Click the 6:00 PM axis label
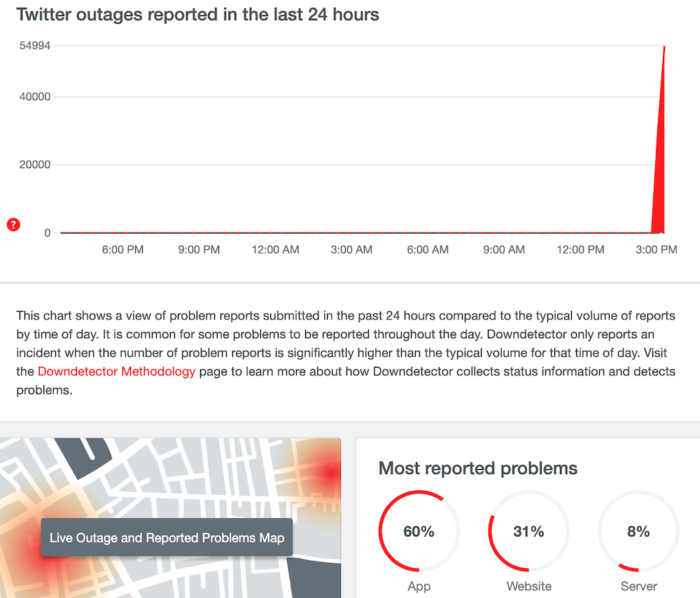This screenshot has width=700, height=598. click(122, 250)
